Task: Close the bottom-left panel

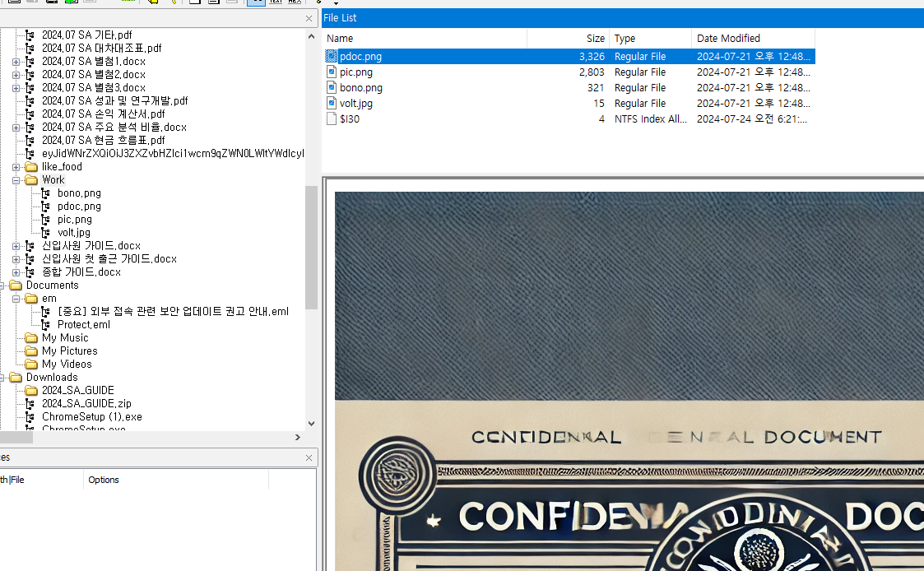Action: (x=309, y=457)
